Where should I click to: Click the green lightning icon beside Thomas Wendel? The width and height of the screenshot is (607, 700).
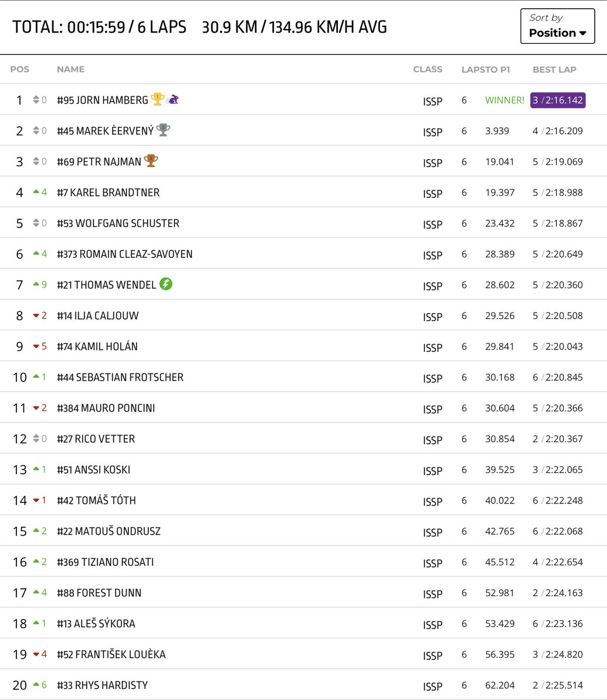(x=166, y=284)
